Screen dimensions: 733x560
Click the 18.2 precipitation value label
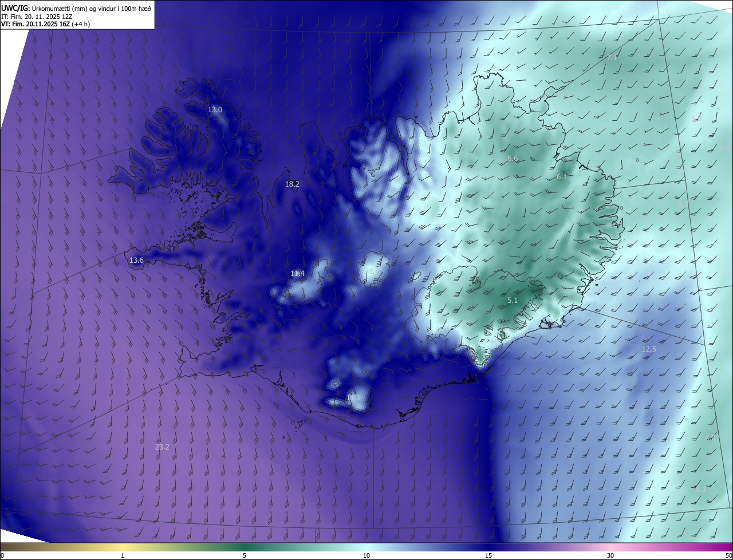(x=292, y=184)
